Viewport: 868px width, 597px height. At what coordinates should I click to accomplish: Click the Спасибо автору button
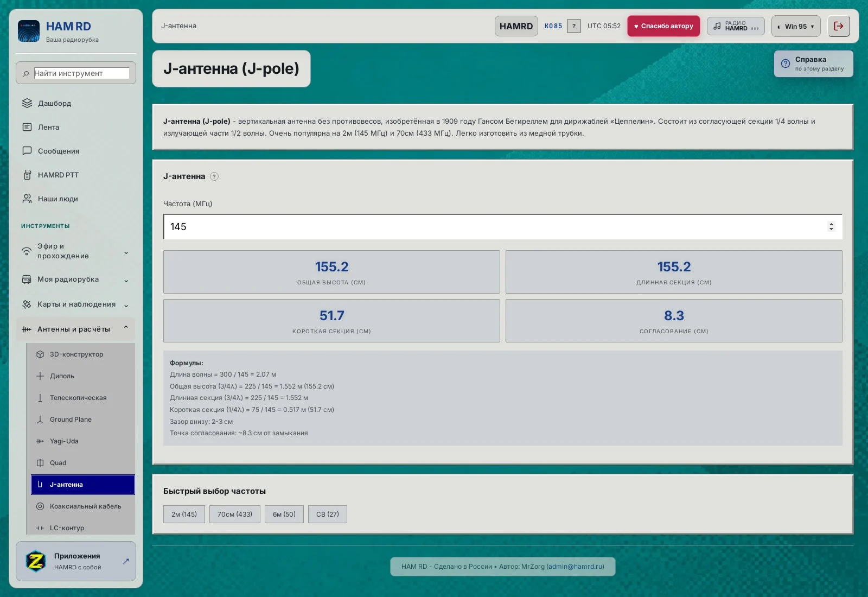pos(663,26)
